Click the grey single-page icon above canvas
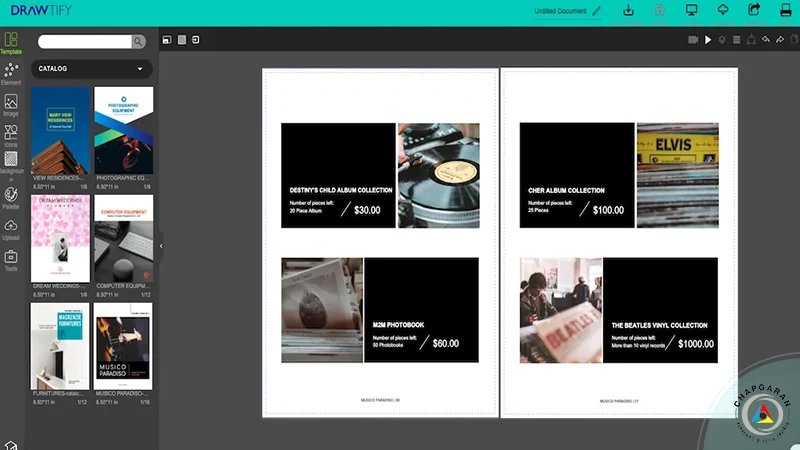The image size is (800, 450). pyautogui.click(x=182, y=40)
